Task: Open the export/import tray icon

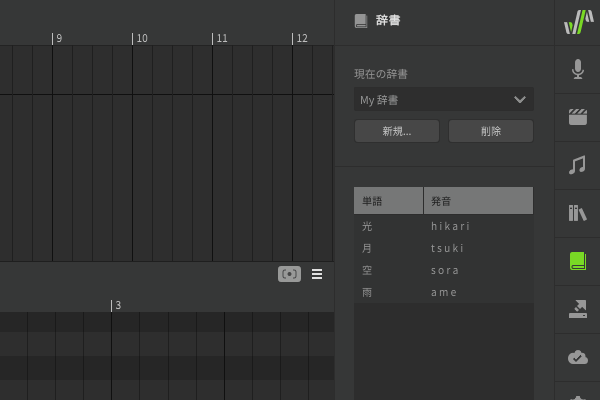Action: coord(578,309)
